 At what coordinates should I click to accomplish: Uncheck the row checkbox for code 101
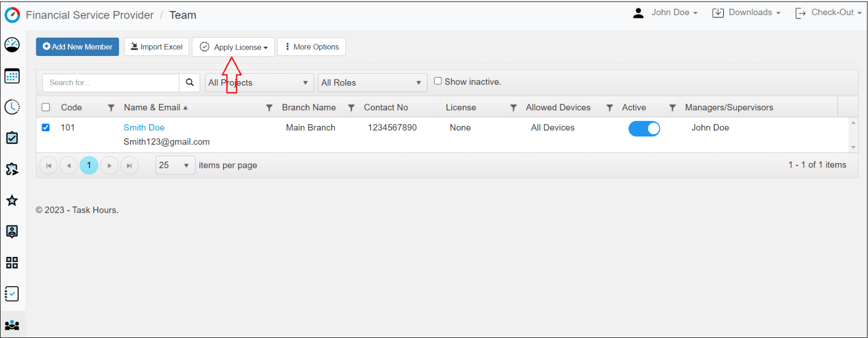click(46, 127)
